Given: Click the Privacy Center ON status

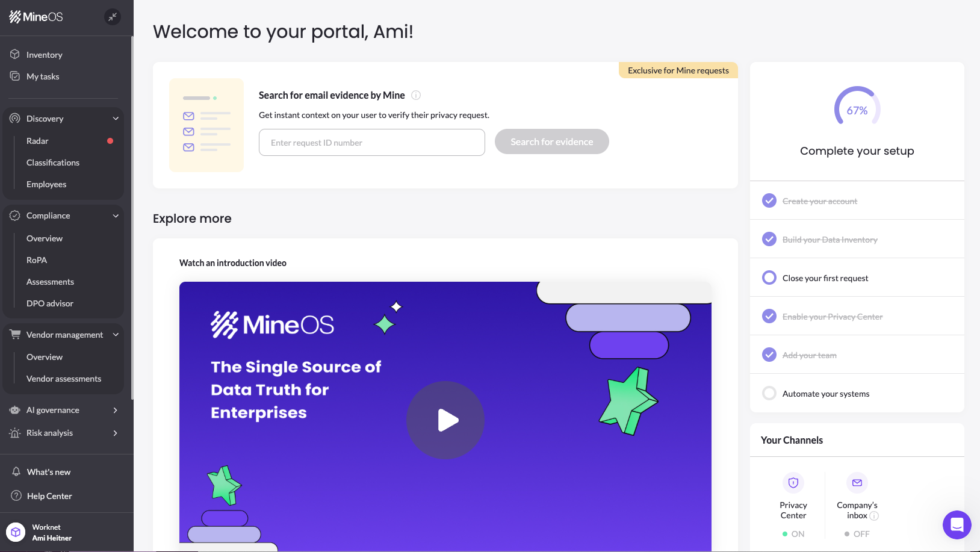Looking at the screenshot, I should [x=793, y=534].
